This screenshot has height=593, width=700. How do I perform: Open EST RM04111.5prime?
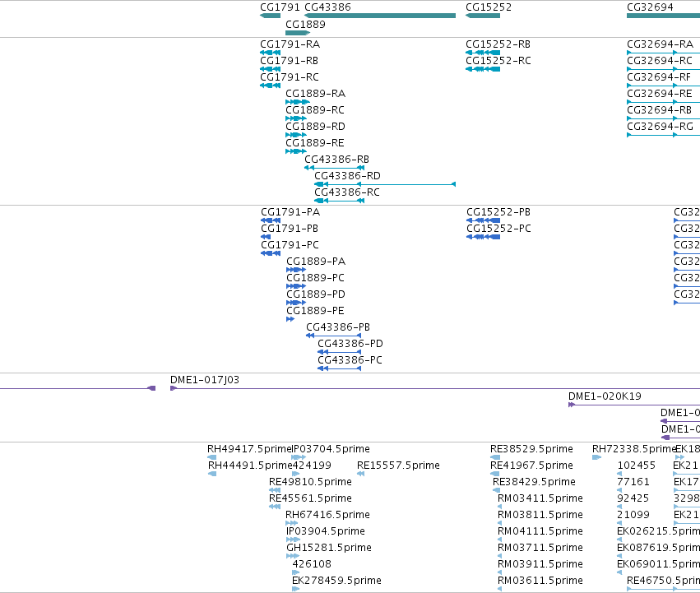[499, 540]
